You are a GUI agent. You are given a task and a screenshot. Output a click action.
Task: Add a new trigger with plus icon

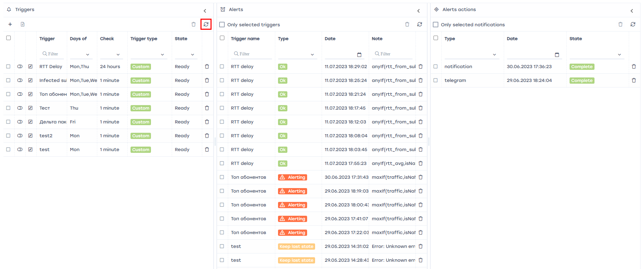[10, 24]
